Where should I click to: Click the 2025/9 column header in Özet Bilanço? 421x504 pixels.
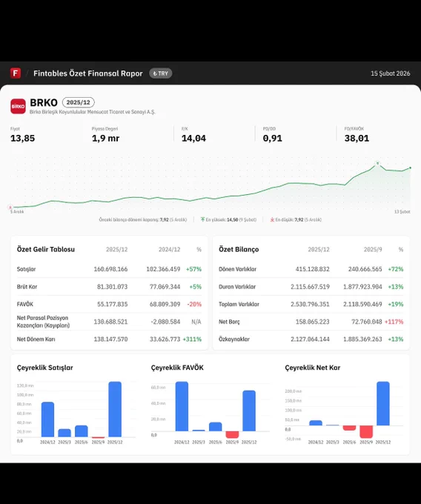373,250
